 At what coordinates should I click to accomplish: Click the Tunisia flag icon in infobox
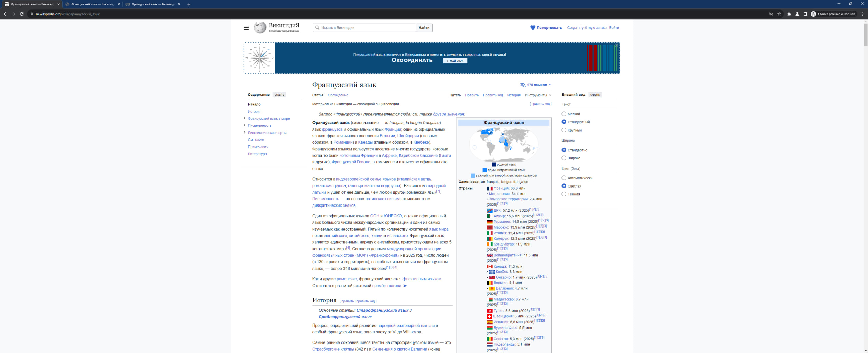(490, 311)
